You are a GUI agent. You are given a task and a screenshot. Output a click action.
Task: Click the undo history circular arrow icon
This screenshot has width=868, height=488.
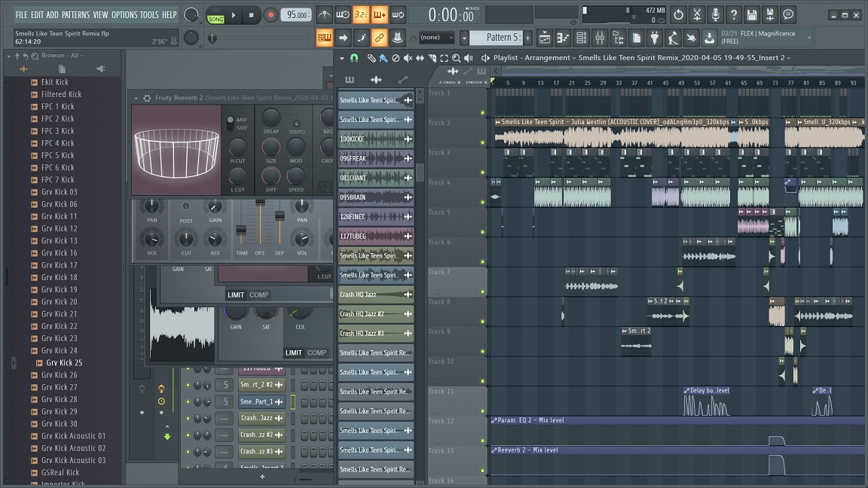pos(679,15)
